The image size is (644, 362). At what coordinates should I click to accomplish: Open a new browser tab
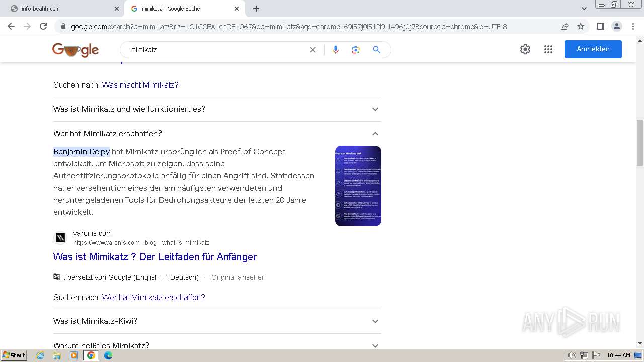click(256, 9)
